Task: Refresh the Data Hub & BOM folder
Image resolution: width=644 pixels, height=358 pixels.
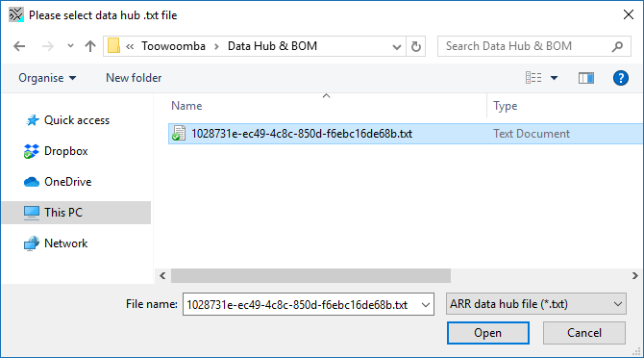Action: click(416, 46)
